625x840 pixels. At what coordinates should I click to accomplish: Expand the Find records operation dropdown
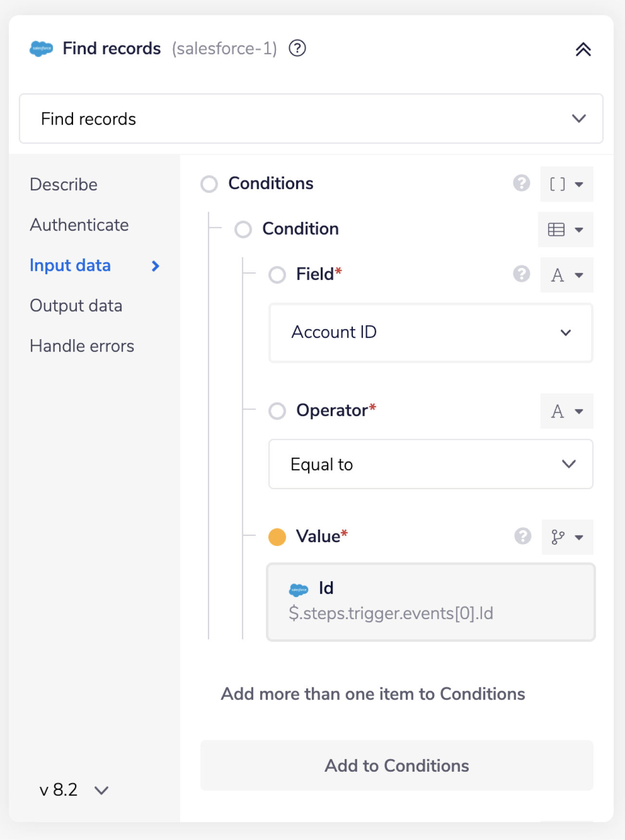(x=311, y=119)
